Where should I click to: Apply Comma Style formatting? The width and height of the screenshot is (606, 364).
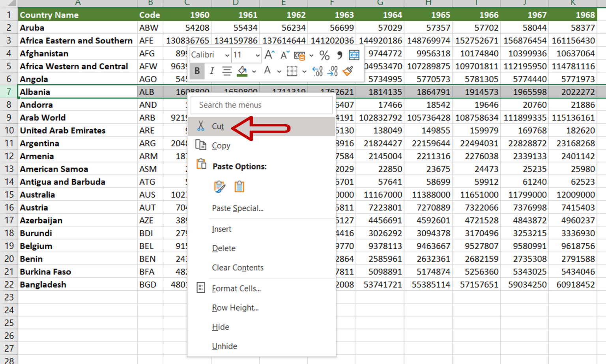(x=339, y=55)
